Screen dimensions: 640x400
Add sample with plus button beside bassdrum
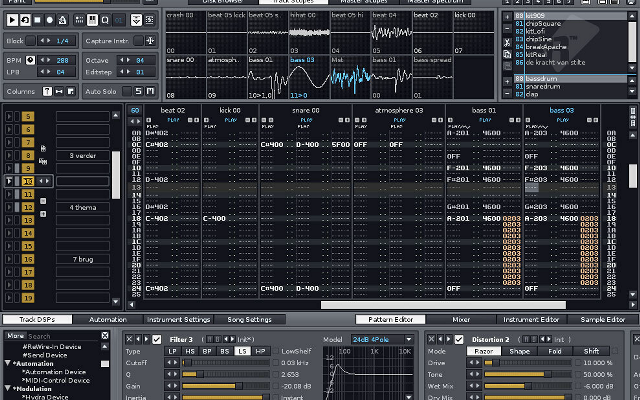pyautogui.click(x=507, y=82)
